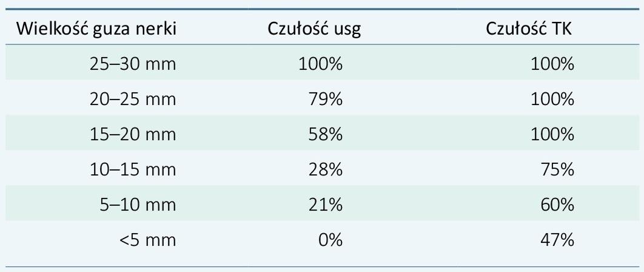Screen dimensions: 644x272
Task: Select the 15–20 mm row label
Action: click(133, 135)
